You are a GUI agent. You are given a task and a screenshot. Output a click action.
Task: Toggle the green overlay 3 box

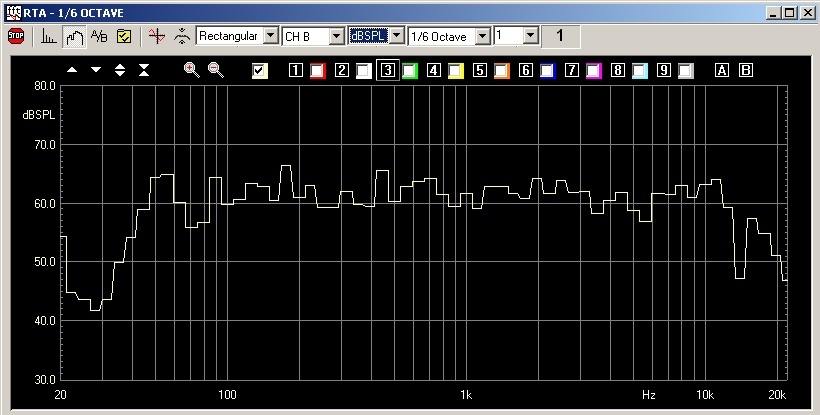click(409, 70)
